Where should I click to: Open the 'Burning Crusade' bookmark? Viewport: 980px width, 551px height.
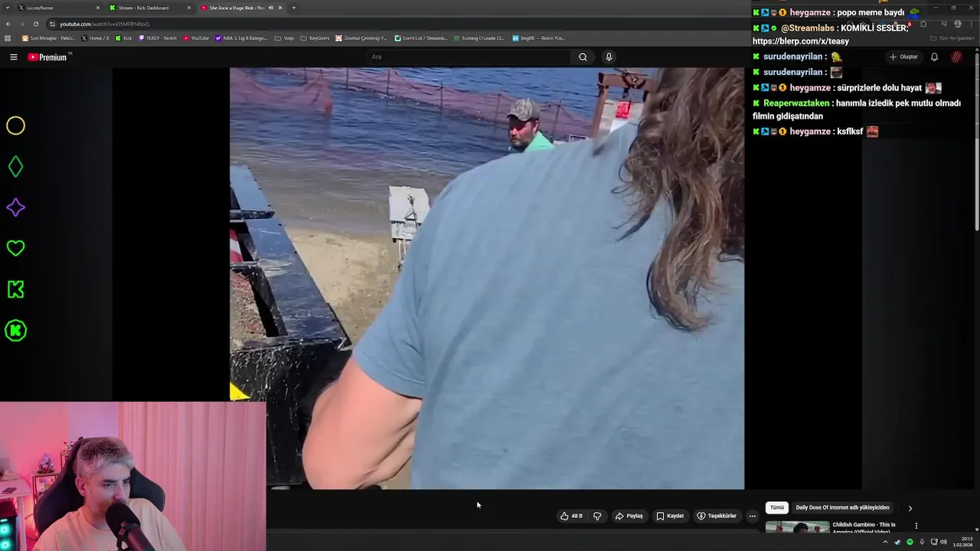click(x=479, y=37)
